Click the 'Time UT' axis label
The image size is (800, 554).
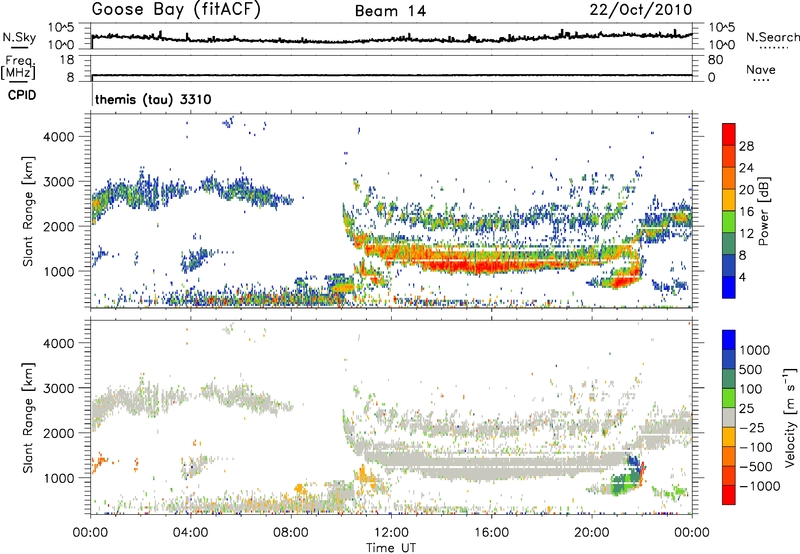tap(391, 548)
